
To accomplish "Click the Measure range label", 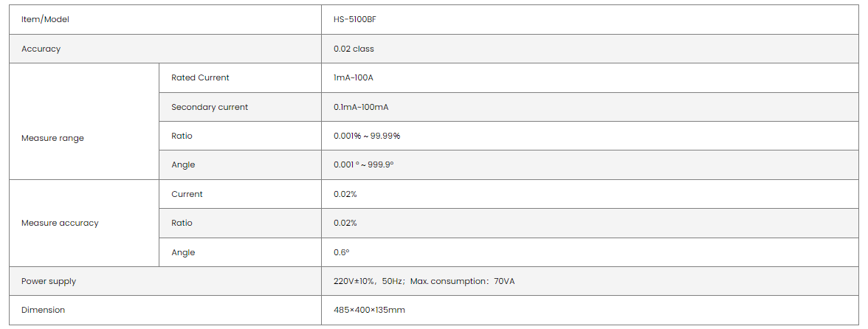I will [52, 138].
